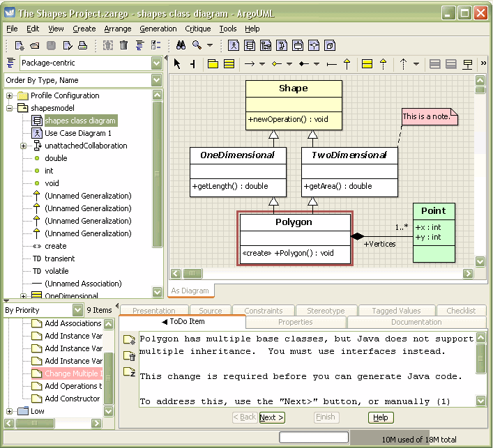Snooze critic using the Z icon
The image size is (493, 448).
click(x=130, y=373)
